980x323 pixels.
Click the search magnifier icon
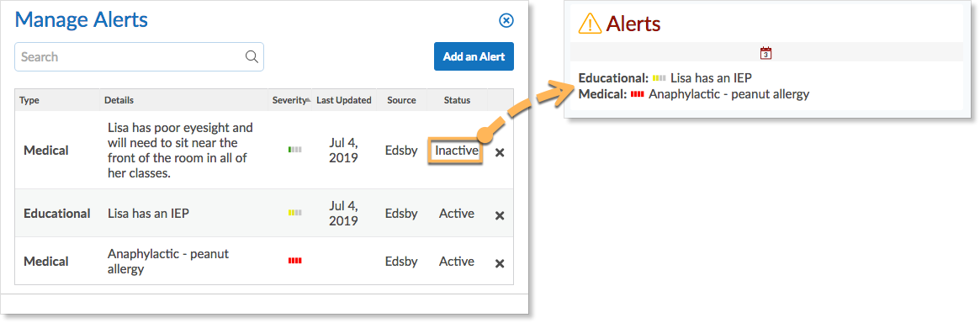(252, 57)
